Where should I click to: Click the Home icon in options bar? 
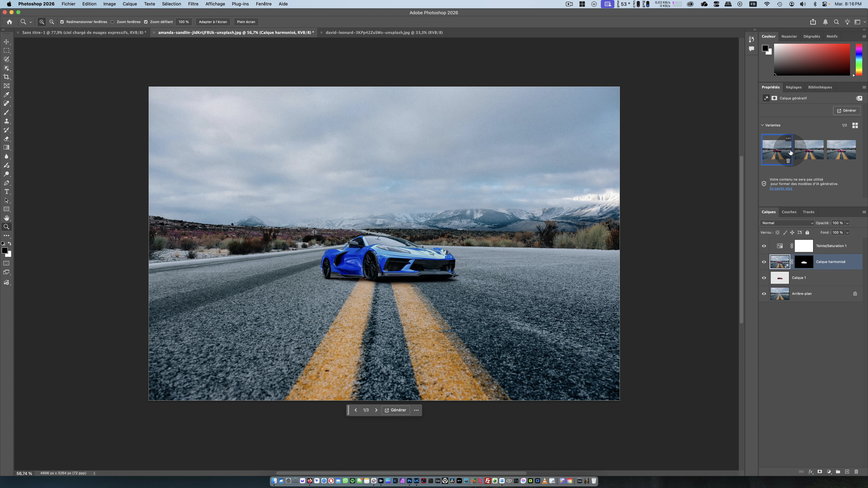[x=9, y=22]
